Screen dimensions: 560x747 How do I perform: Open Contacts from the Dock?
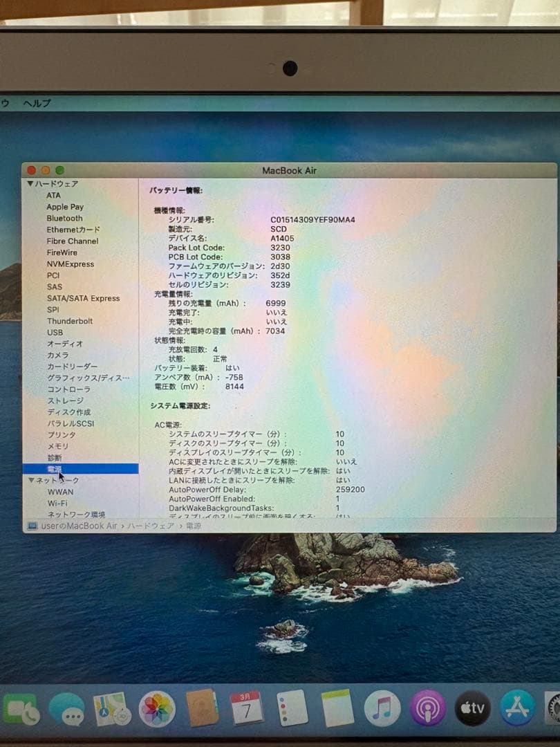(x=202, y=708)
